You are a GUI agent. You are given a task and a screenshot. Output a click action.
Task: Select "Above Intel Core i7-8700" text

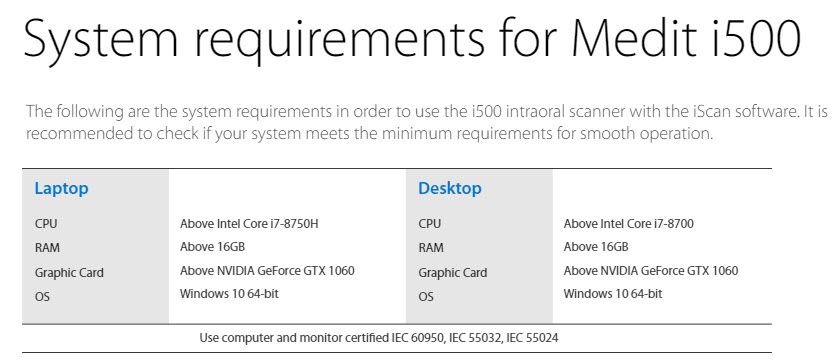pyautogui.click(x=629, y=223)
